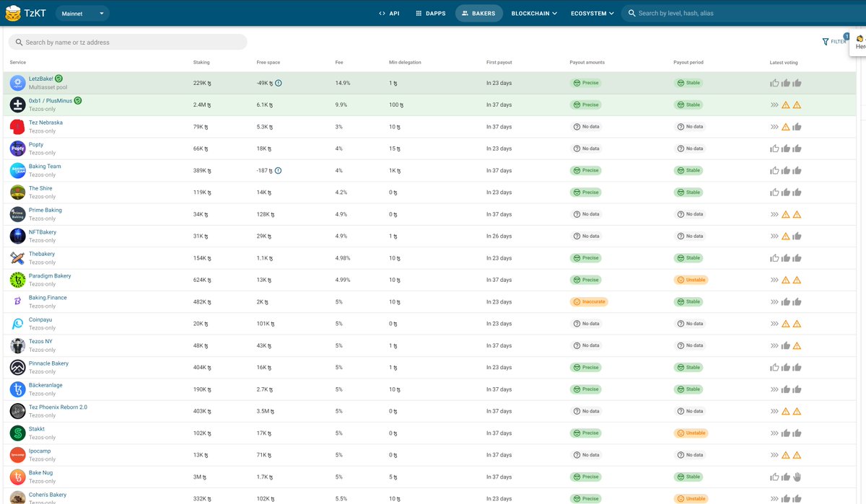Click 2.4M staking value for PlusMinus
Screen dimensions: 866x504
(x=202, y=105)
